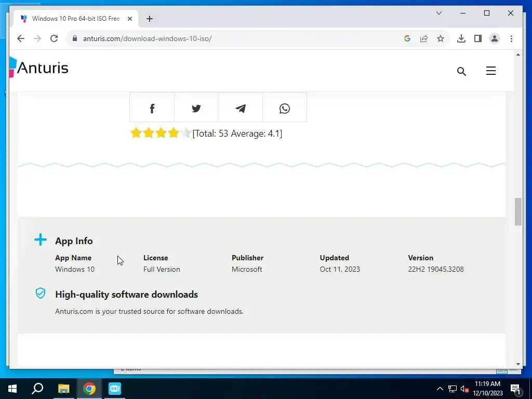Viewport: 532px width, 399px height.
Task: View site information lock icon
Action: pyautogui.click(x=75, y=38)
